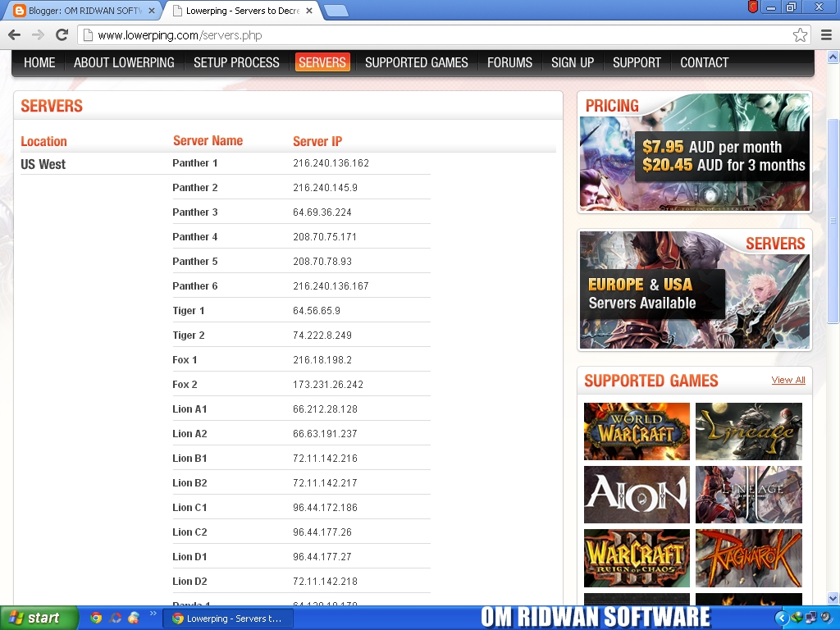Select IP address 96.44.177.26
Viewport: 840px width, 630px height.
coord(322,532)
